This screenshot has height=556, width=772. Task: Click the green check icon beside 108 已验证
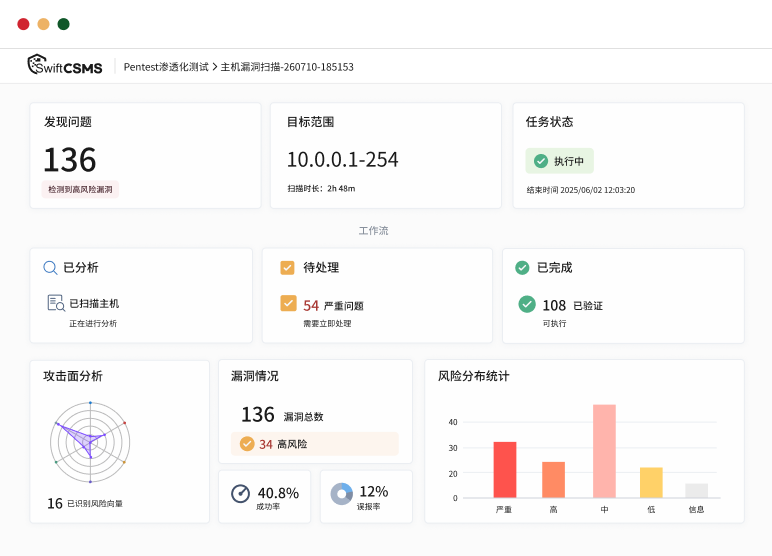[x=527, y=304]
